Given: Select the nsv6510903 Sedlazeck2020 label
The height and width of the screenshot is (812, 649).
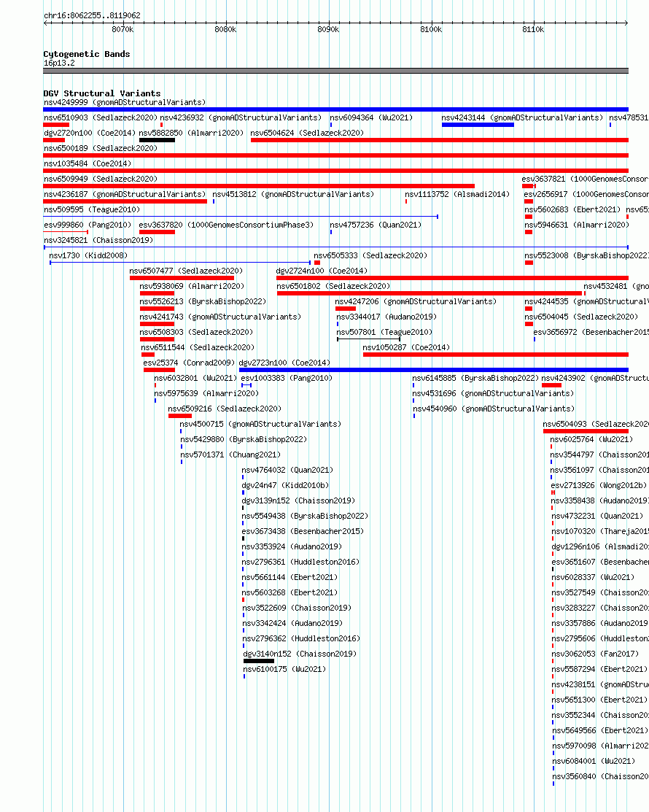Looking at the screenshot, I should 101,117.
